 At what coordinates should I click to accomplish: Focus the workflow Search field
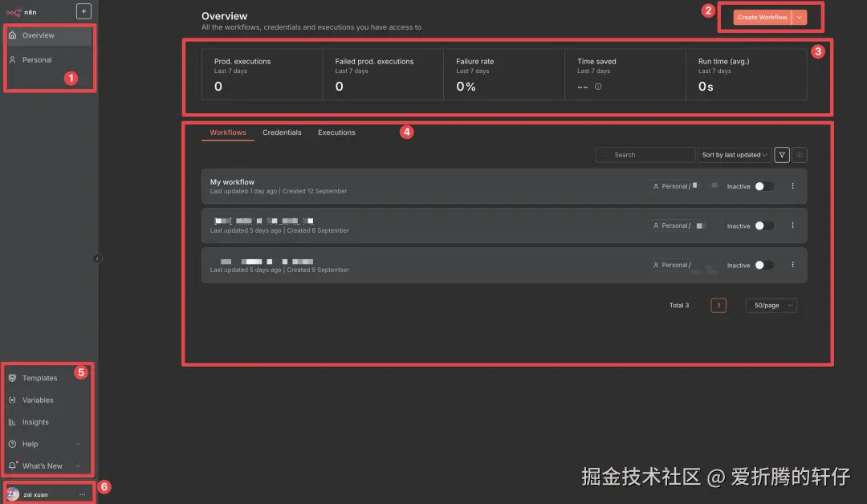(x=645, y=155)
